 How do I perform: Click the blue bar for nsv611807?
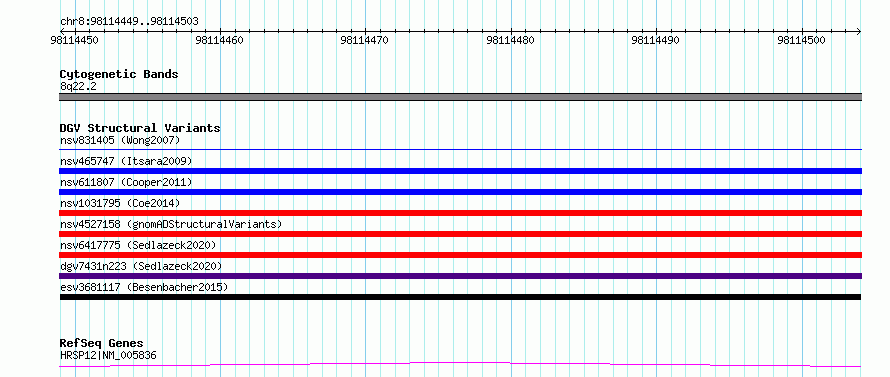(x=460, y=192)
